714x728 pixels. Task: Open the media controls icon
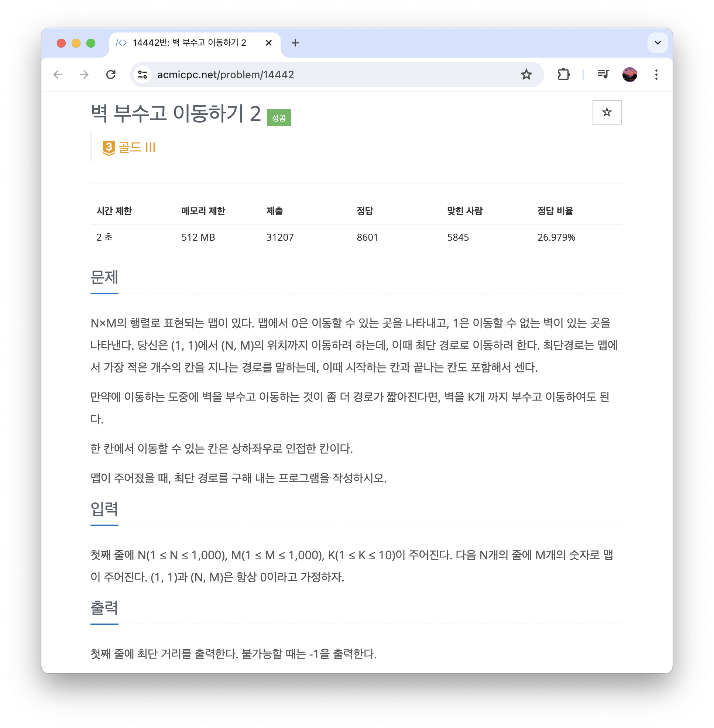603,75
